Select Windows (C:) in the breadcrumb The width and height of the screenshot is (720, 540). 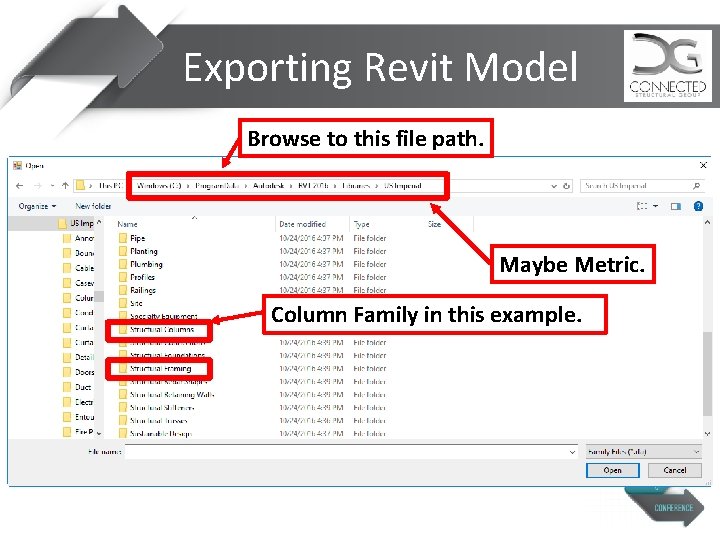coord(159,186)
